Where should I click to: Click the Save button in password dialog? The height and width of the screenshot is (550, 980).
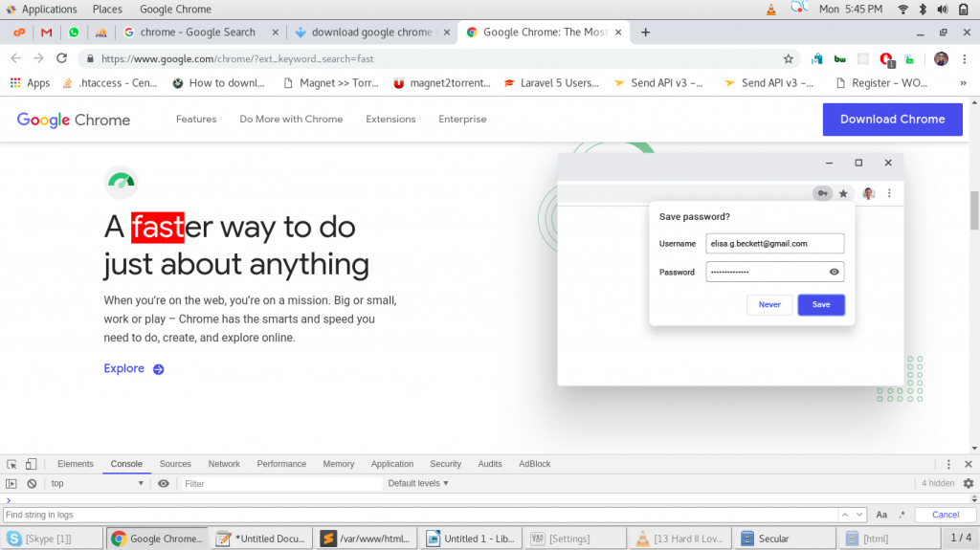point(820,304)
